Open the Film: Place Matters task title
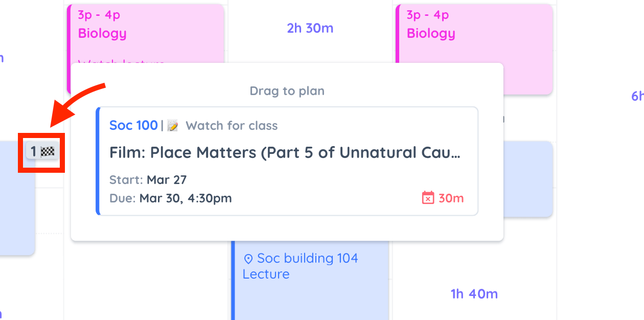Viewport: 644px width, 320px height. click(x=285, y=152)
